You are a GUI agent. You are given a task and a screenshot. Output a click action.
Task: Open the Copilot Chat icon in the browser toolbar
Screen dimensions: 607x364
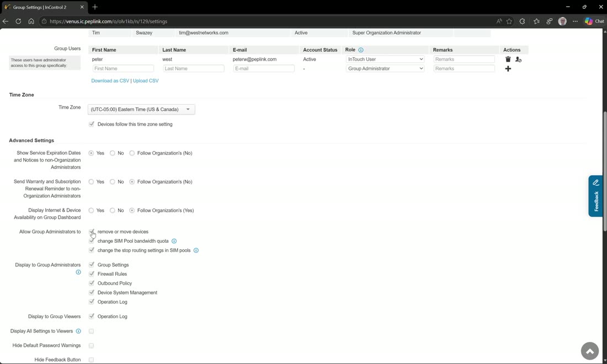click(x=594, y=22)
